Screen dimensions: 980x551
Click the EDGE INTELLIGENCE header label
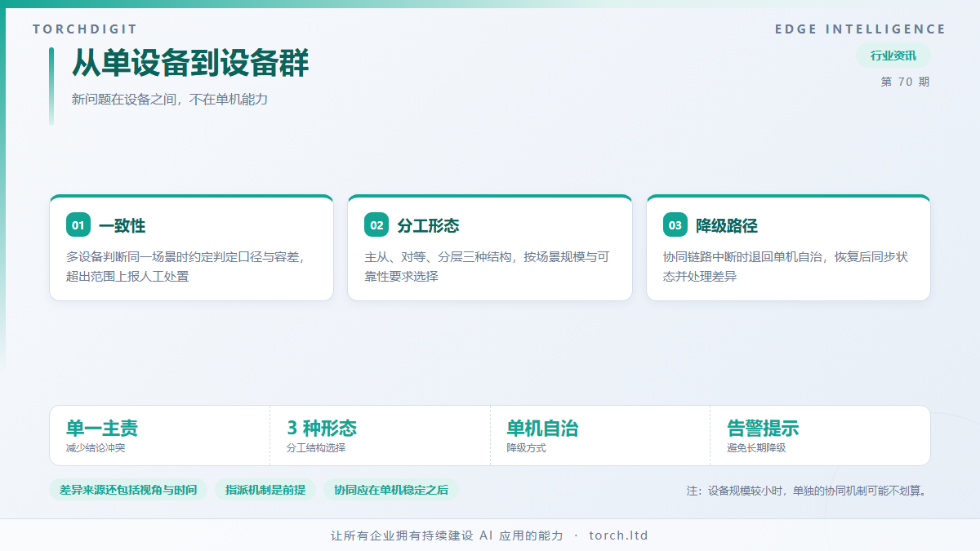tap(860, 29)
